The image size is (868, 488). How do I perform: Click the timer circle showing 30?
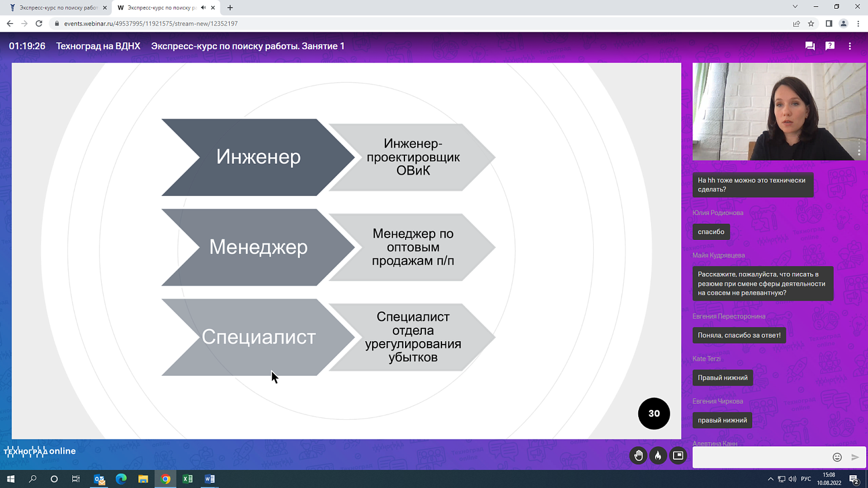tap(654, 413)
